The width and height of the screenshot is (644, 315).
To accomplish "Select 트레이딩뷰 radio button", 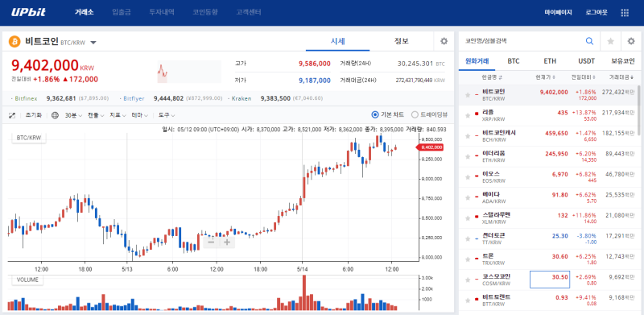I will pyautogui.click(x=415, y=114).
